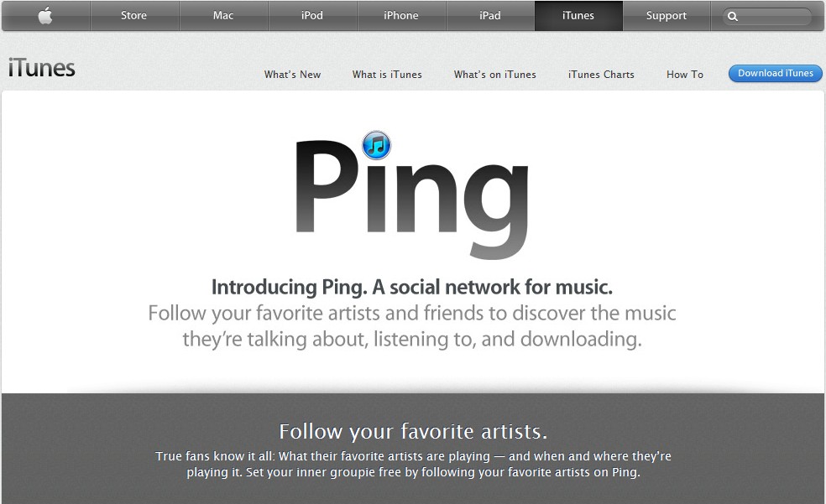Screen dimensions: 826x504
Task: Click the "Follow your favorite artists." heading
Action: click(x=413, y=432)
